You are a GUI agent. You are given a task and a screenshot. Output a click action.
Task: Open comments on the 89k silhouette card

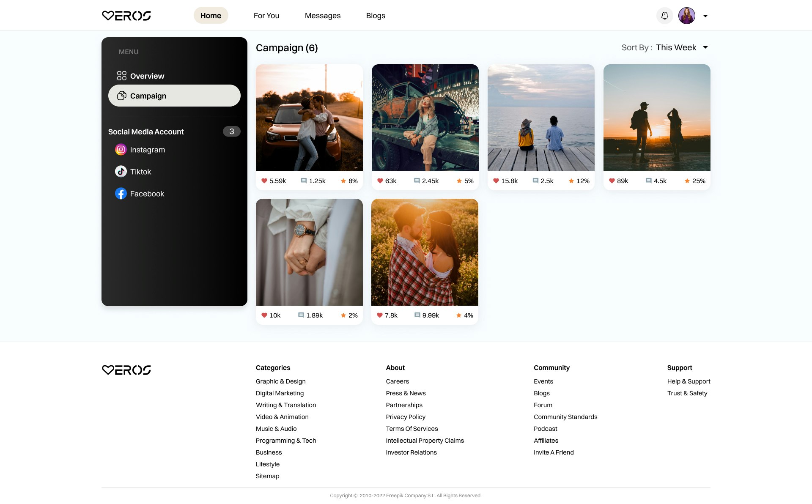648,181
